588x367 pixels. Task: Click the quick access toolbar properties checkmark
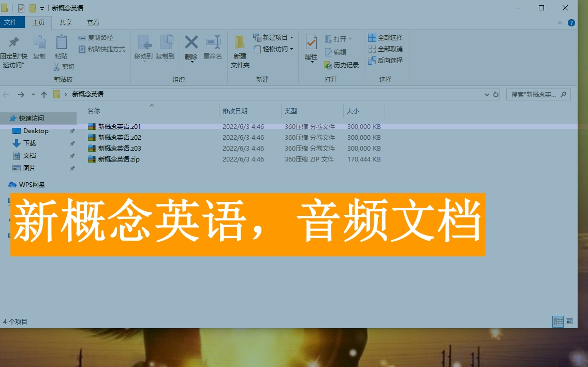(21, 8)
